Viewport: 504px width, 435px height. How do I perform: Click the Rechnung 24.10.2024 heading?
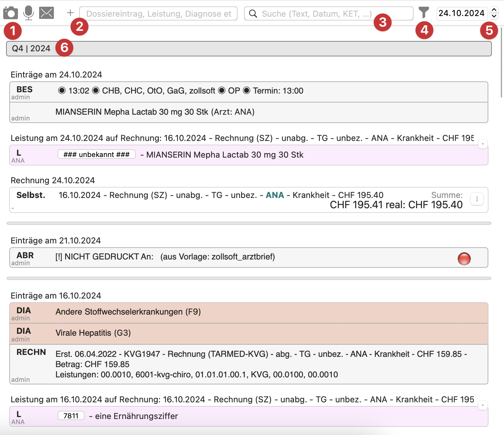(53, 180)
